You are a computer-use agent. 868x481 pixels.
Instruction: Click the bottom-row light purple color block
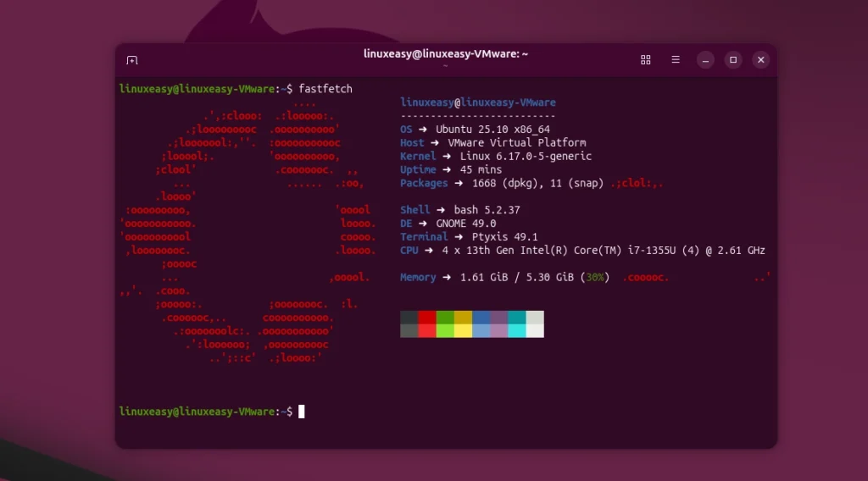click(x=498, y=330)
